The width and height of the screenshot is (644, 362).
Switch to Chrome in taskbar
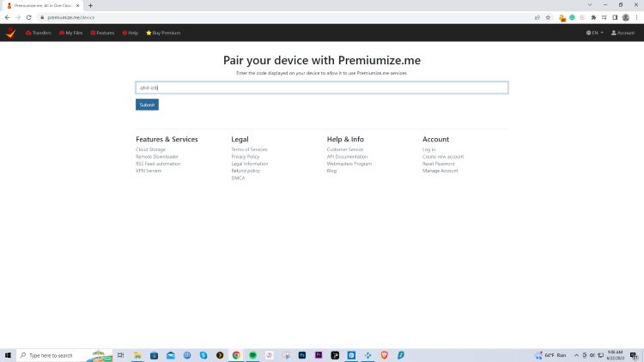pos(236,355)
